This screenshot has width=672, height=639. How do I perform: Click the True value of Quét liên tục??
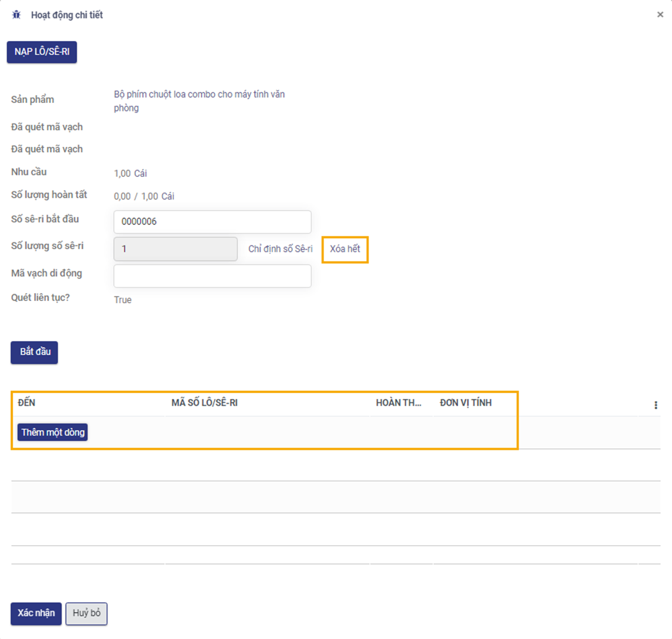122,300
